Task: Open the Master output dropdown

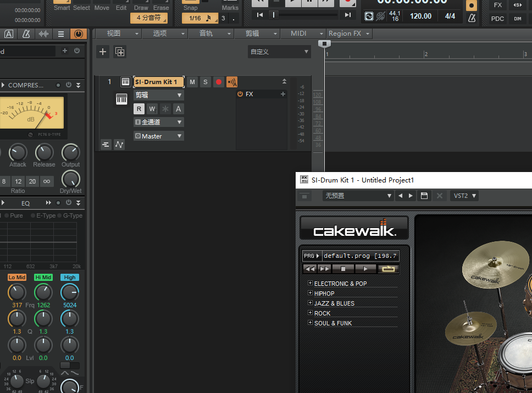Action: pos(159,136)
